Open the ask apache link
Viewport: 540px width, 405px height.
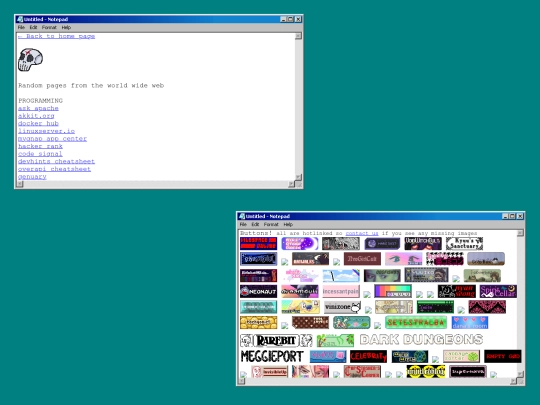tap(38, 108)
